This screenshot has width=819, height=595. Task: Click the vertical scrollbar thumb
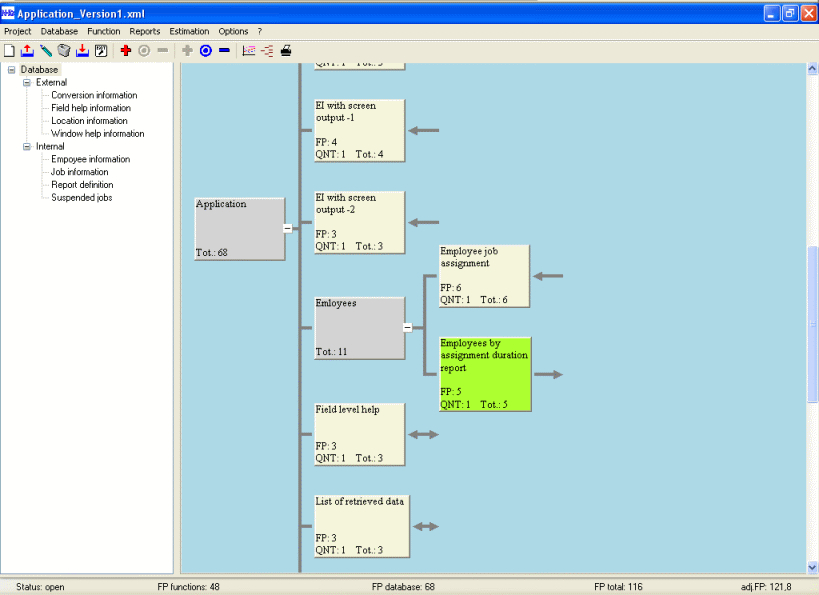point(812,324)
